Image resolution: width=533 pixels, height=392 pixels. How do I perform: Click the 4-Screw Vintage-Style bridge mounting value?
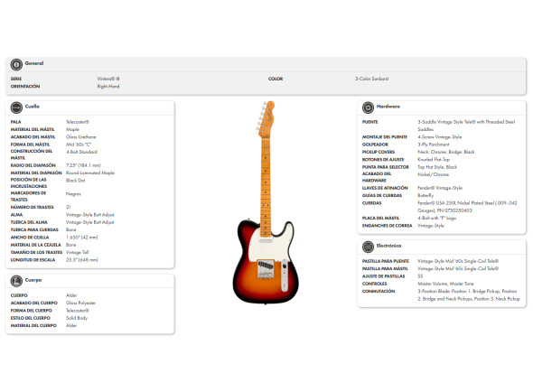tap(440, 137)
